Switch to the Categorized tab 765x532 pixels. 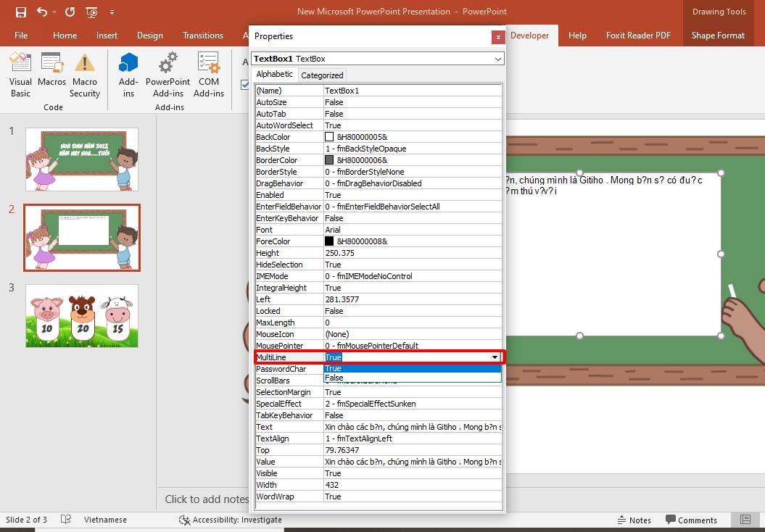[322, 75]
